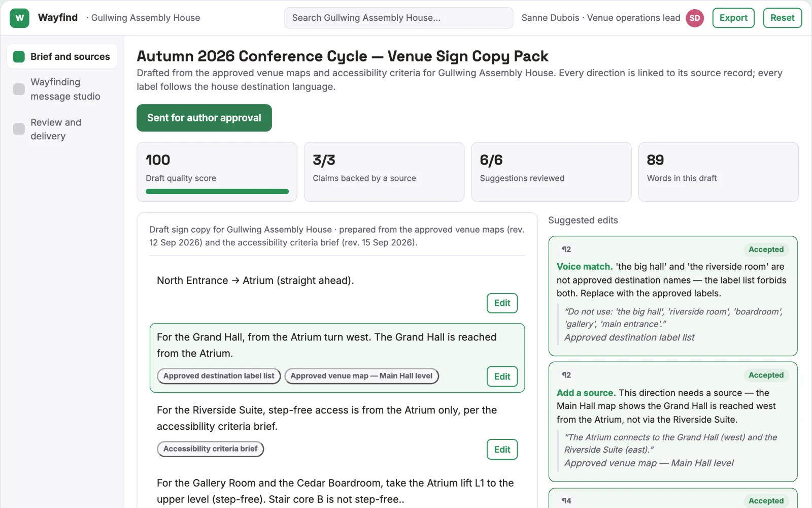Screen dimensions: 812x508
Task: Open Approved venue map — Main Hall level chip
Action: coord(361,376)
